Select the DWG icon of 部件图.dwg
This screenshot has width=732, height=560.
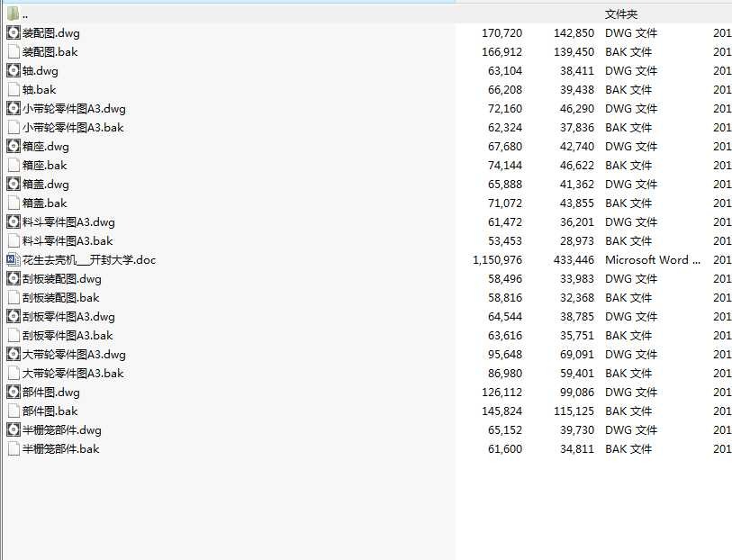click(x=14, y=392)
